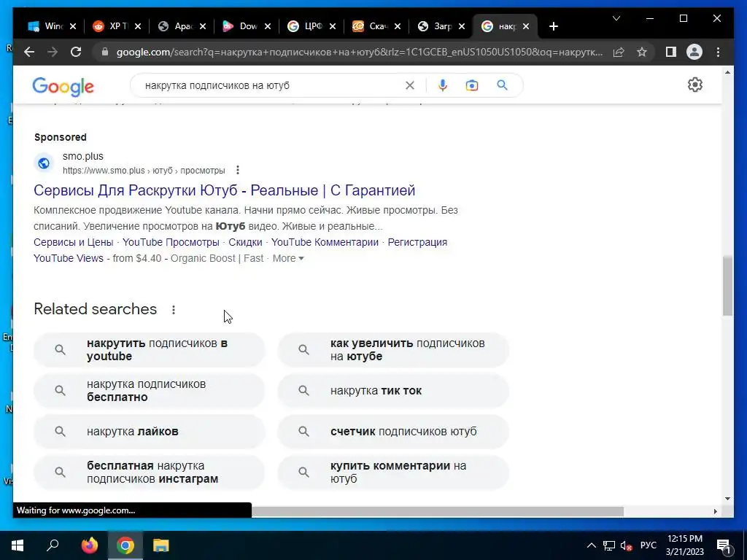Open the tab search chevron in title bar

coord(616,18)
